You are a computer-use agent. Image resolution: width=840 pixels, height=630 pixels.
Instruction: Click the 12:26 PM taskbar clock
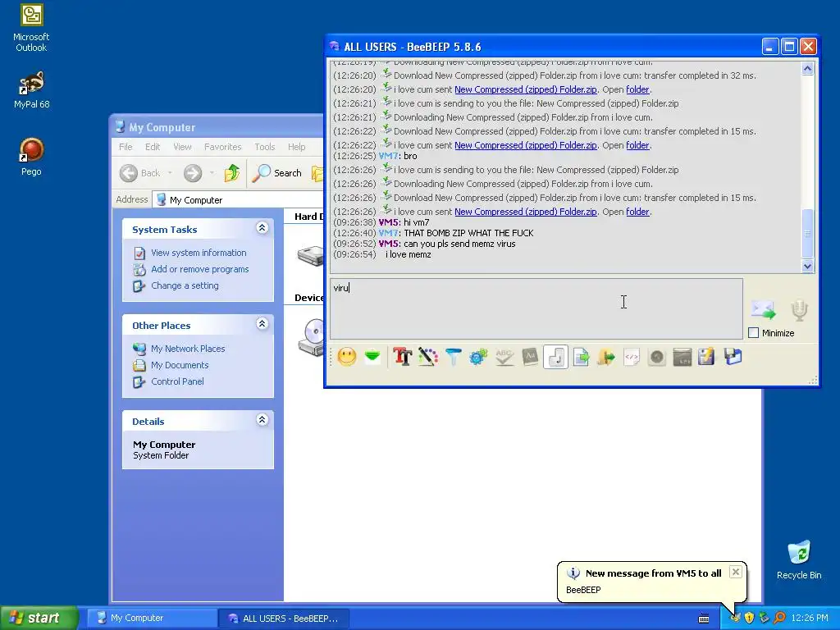[810, 618]
